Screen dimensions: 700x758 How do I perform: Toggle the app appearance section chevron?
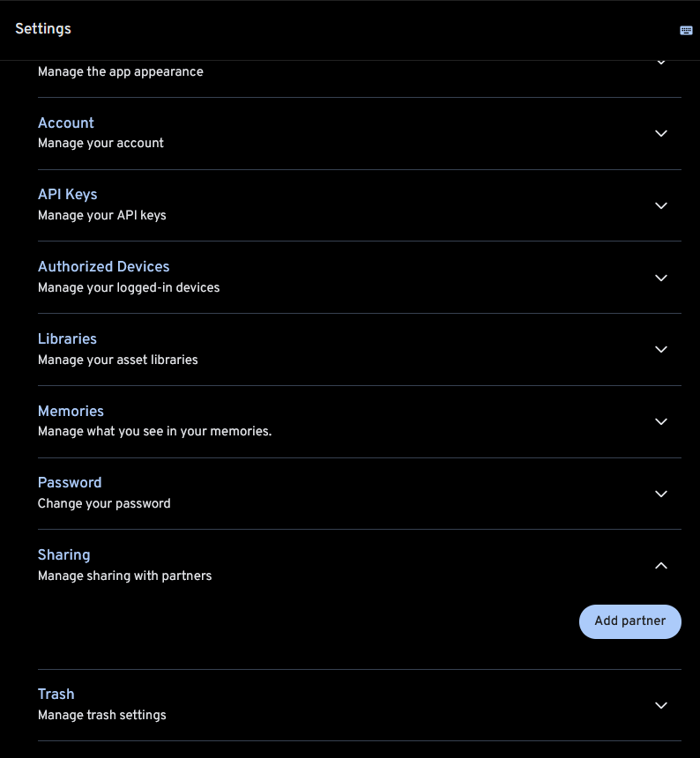(661, 63)
